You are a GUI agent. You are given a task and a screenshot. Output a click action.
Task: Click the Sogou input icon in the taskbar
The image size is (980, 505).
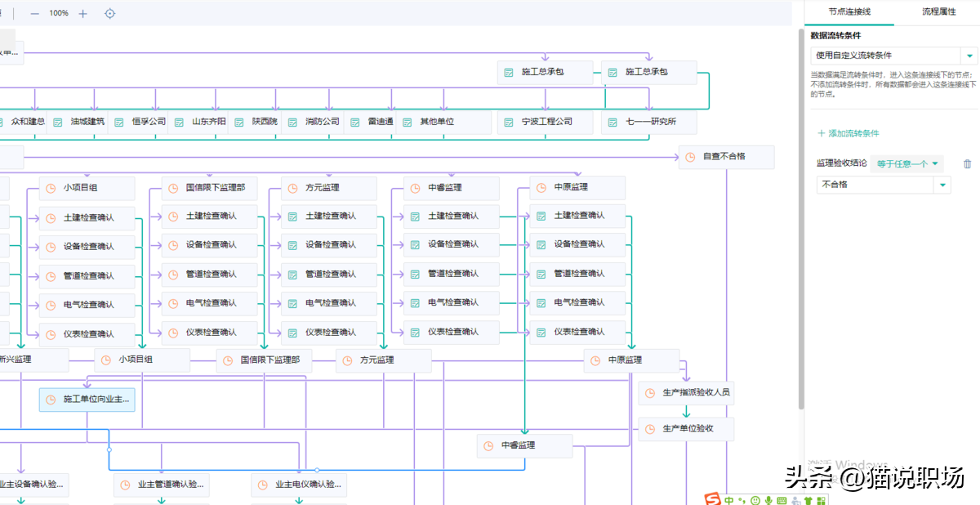click(713, 500)
